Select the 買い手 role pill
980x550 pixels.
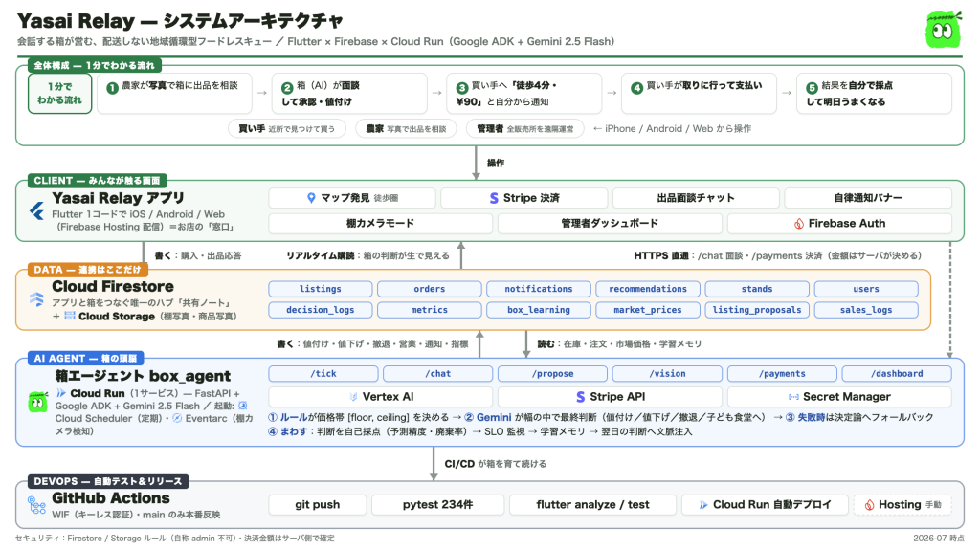pyautogui.click(x=287, y=129)
